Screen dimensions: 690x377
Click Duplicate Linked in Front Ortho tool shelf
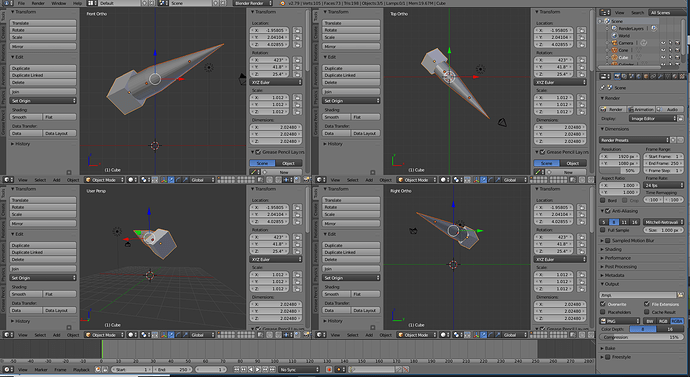pyautogui.click(x=43, y=75)
